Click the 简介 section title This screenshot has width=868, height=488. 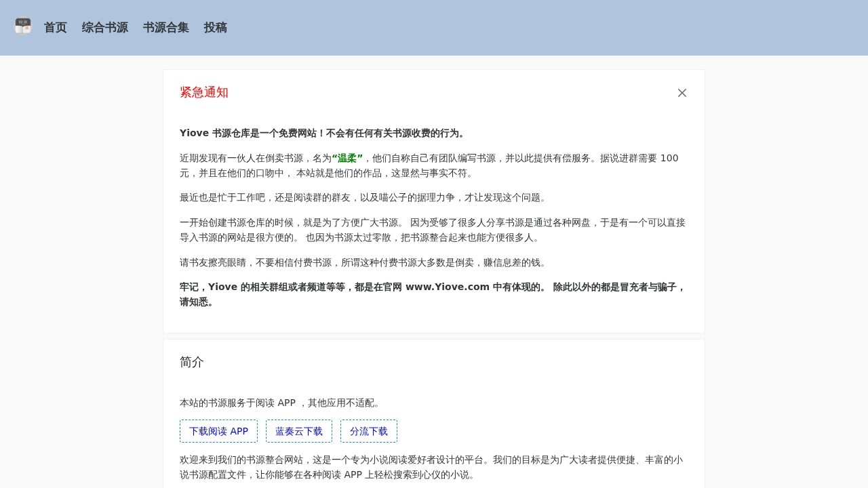pyautogui.click(x=192, y=363)
